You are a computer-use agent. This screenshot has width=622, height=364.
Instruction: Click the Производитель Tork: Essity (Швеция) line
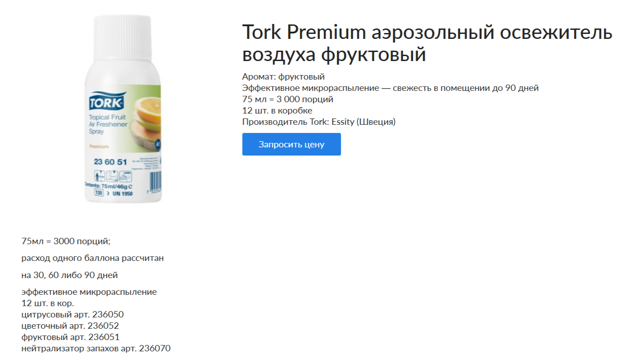point(319,122)
